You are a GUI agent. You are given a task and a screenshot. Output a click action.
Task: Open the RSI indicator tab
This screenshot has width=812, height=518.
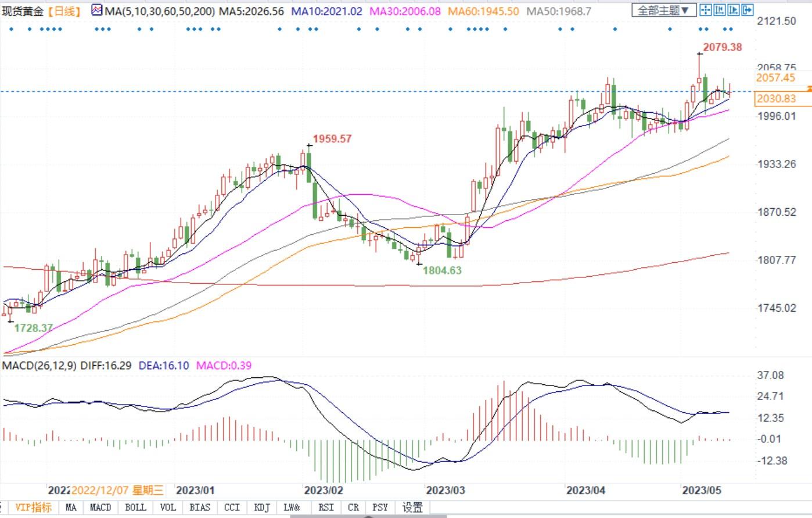[326, 507]
